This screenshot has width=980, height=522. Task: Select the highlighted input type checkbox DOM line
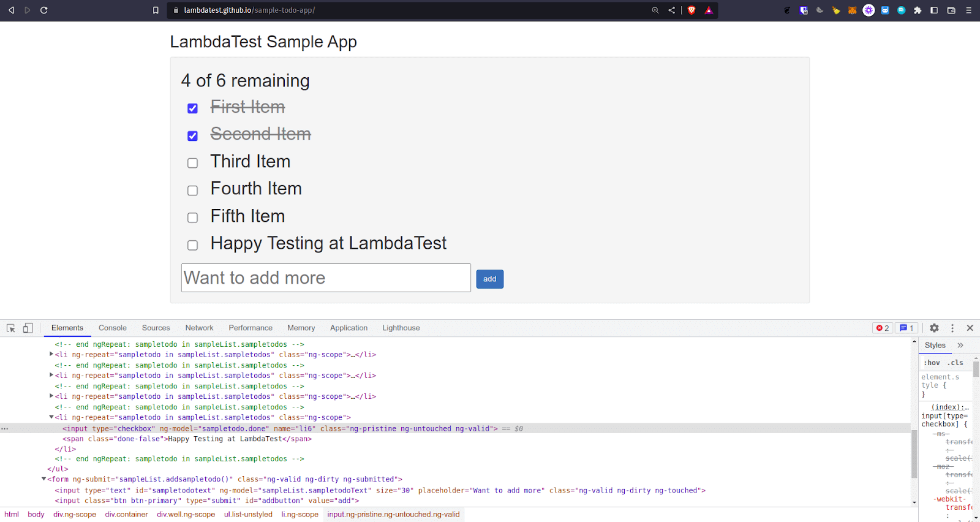pos(455,429)
